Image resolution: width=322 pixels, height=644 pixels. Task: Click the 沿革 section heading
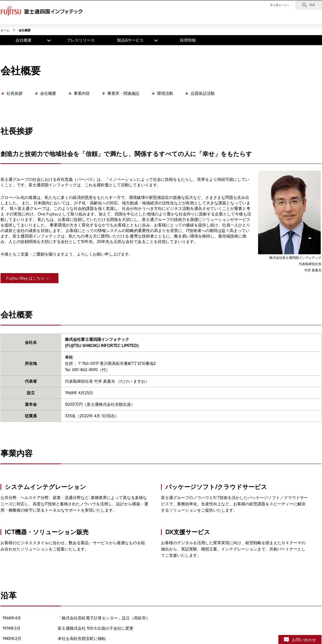point(9,595)
